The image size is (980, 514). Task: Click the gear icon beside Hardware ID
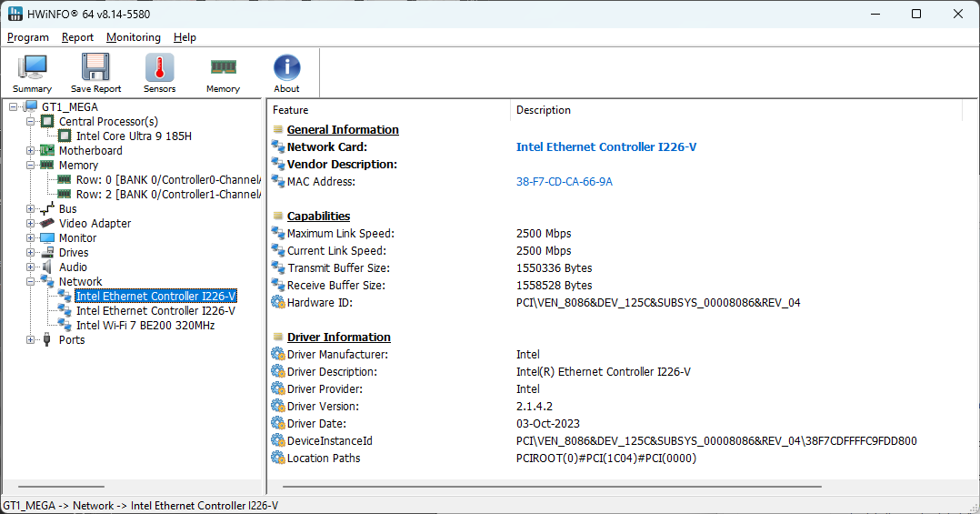tap(278, 302)
